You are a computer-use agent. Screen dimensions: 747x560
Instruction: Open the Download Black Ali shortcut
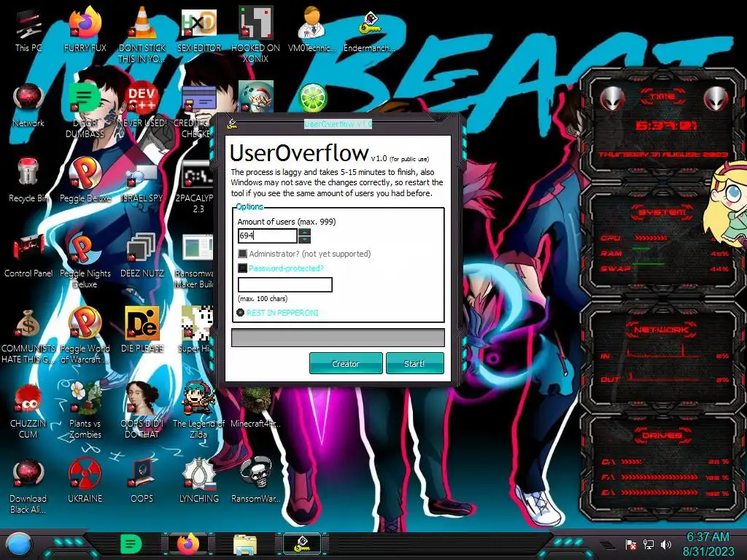pyautogui.click(x=28, y=486)
